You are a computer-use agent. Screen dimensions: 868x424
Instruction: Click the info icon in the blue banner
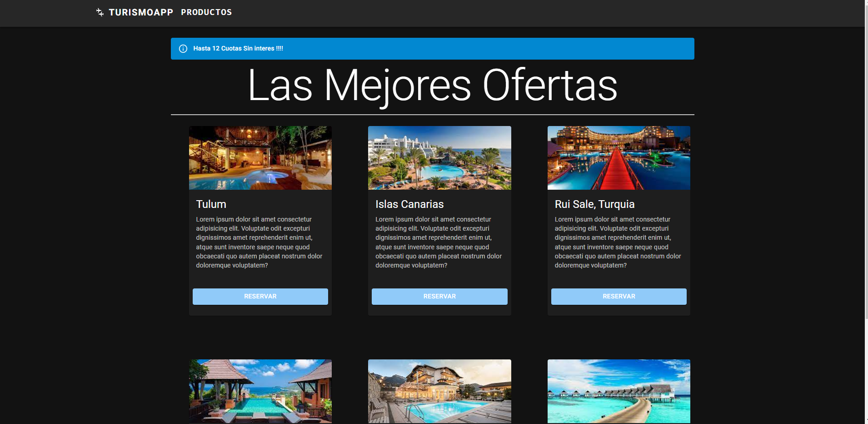tap(184, 49)
